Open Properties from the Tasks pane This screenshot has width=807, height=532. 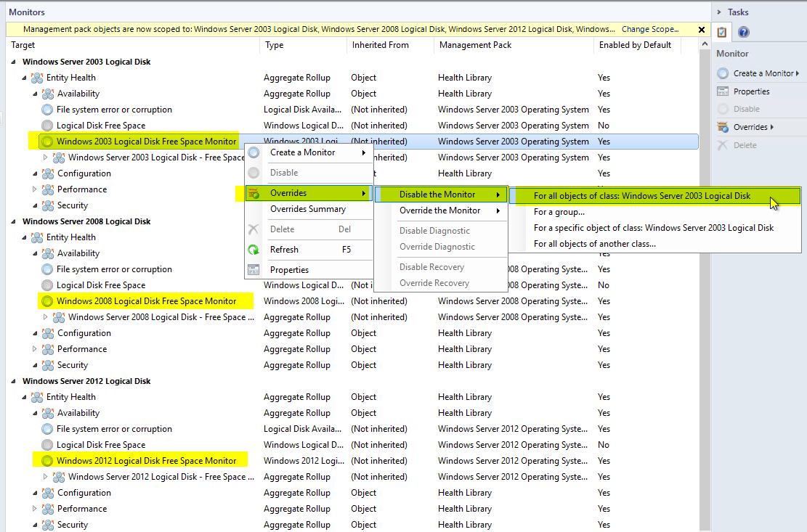click(x=751, y=91)
